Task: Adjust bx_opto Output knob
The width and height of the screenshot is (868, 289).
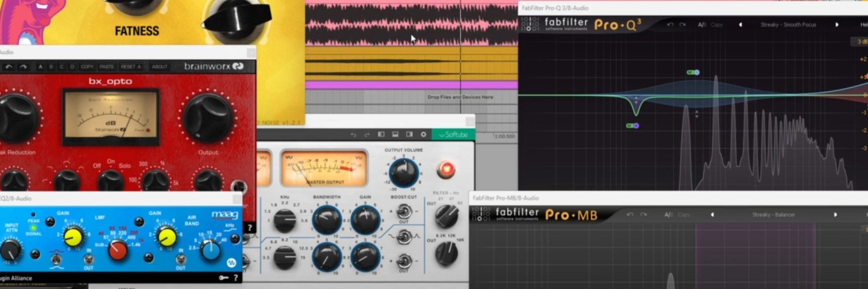Action: click(x=208, y=118)
